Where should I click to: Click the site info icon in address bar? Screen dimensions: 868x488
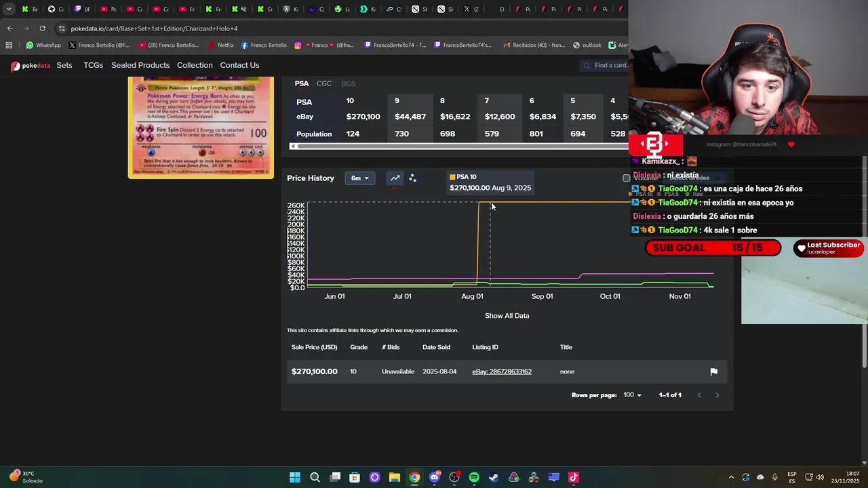(62, 28)
